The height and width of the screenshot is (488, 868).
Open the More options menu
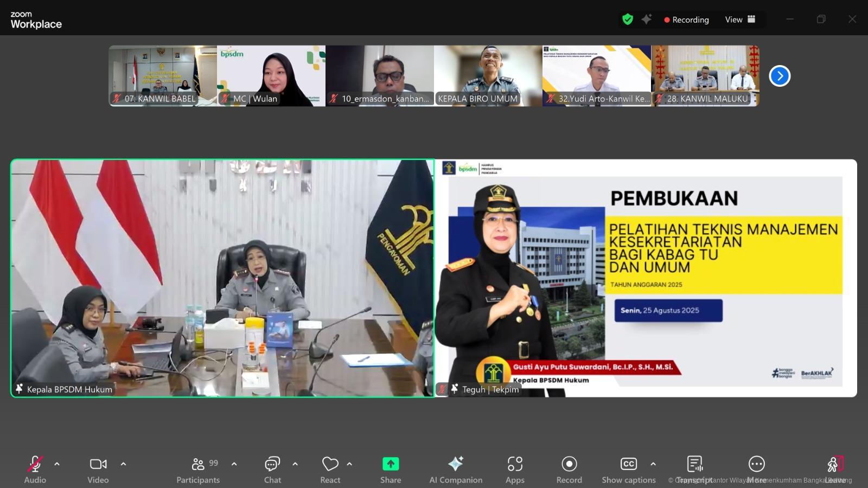756,469
